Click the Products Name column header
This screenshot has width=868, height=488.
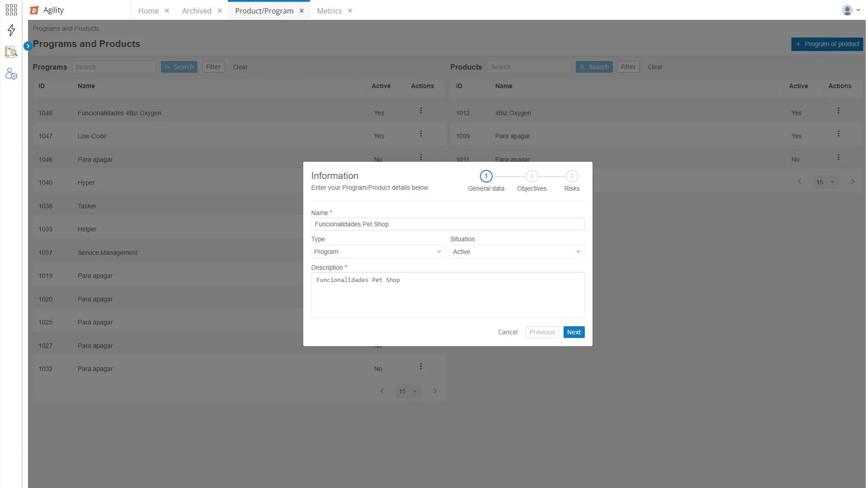pos(504,86)
